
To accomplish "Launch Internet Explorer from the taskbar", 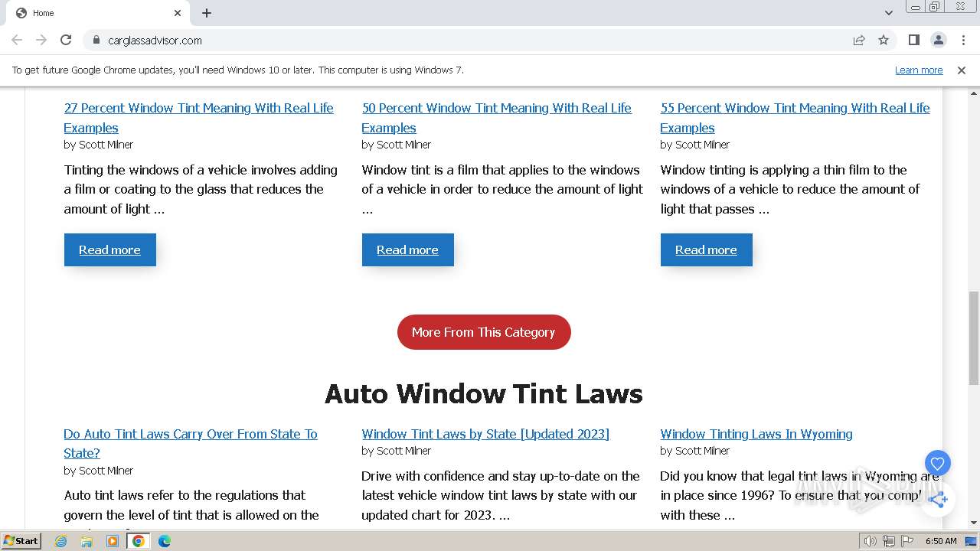I will point(61,541).
